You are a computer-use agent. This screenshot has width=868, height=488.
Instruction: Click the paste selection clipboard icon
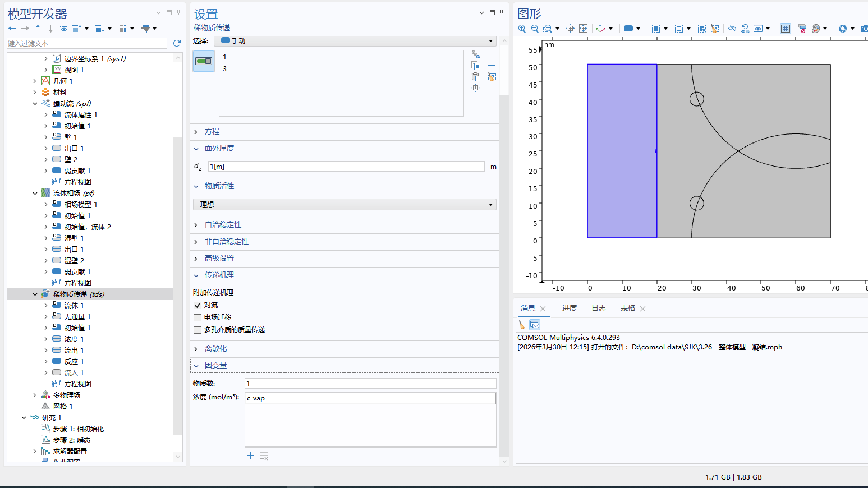click(476, 77)
